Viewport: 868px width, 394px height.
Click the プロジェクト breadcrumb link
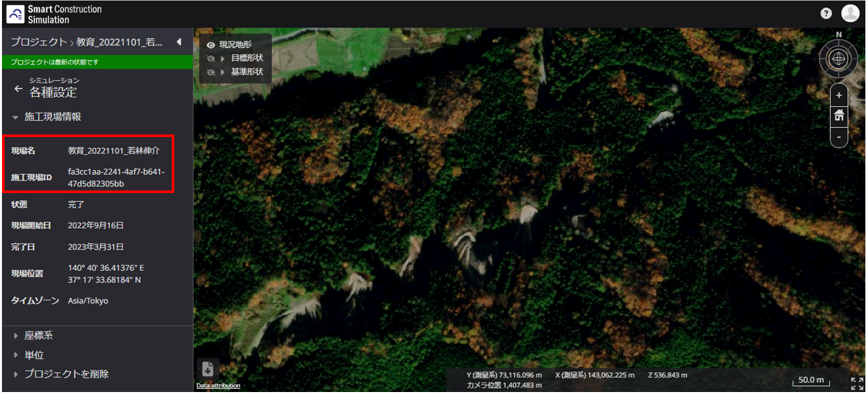click(38, 42)
